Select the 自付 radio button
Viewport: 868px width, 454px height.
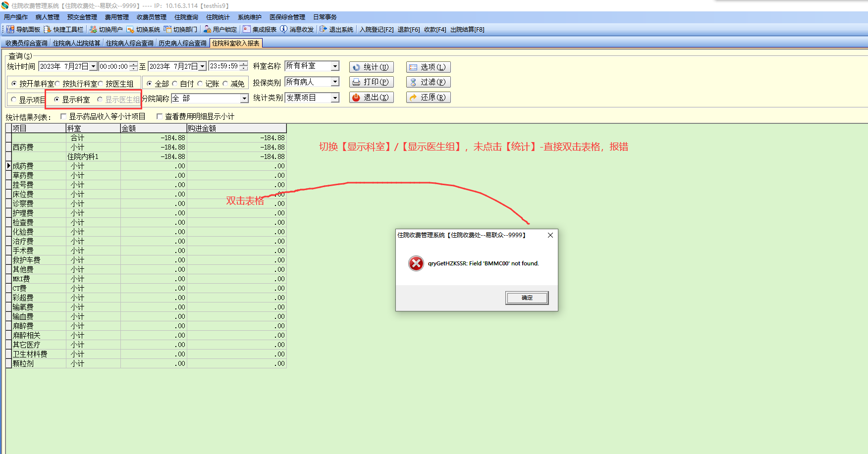174,84
